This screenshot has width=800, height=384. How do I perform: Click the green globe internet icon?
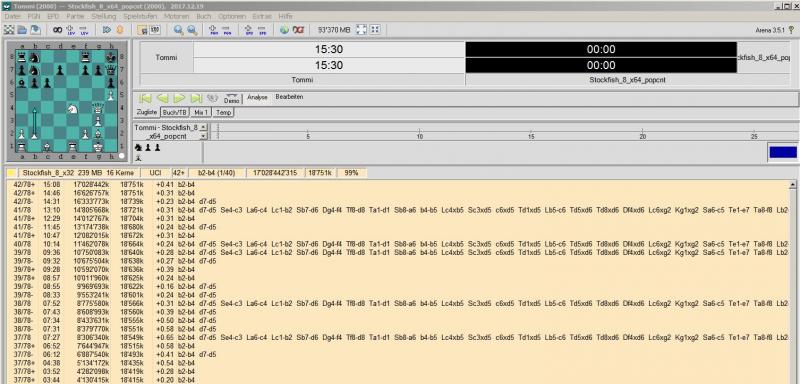(285, 30)
